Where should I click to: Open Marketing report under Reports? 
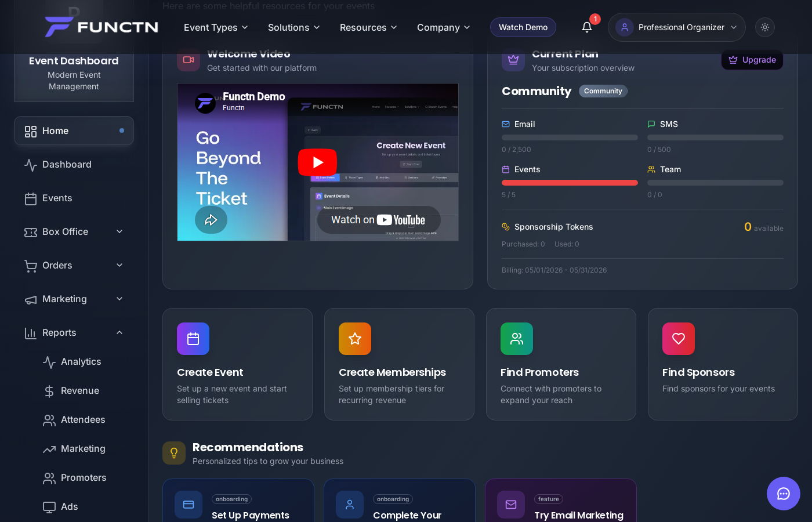(84, 449)
